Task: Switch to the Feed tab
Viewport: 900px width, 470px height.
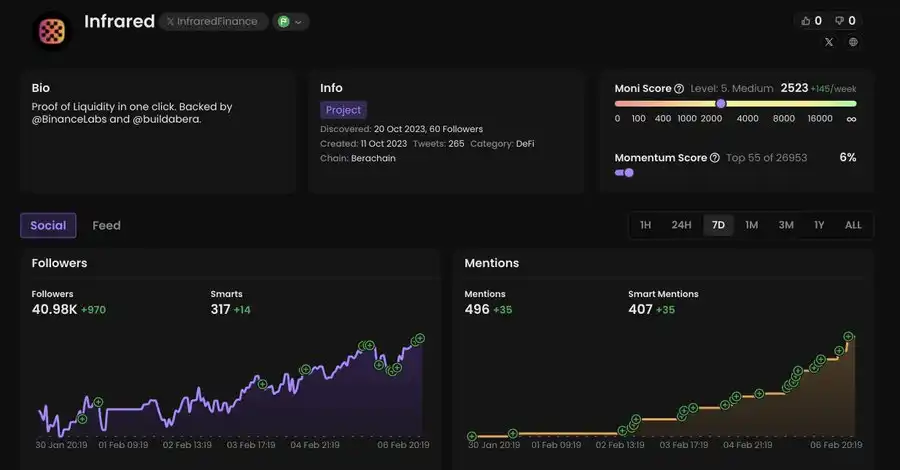Action: click(106, 226)
